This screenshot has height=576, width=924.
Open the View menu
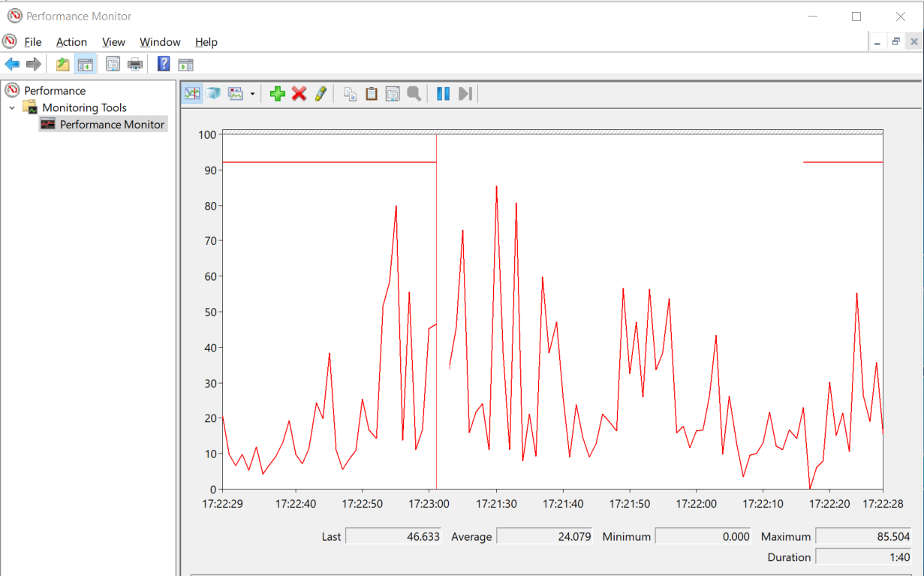[113, 42]
